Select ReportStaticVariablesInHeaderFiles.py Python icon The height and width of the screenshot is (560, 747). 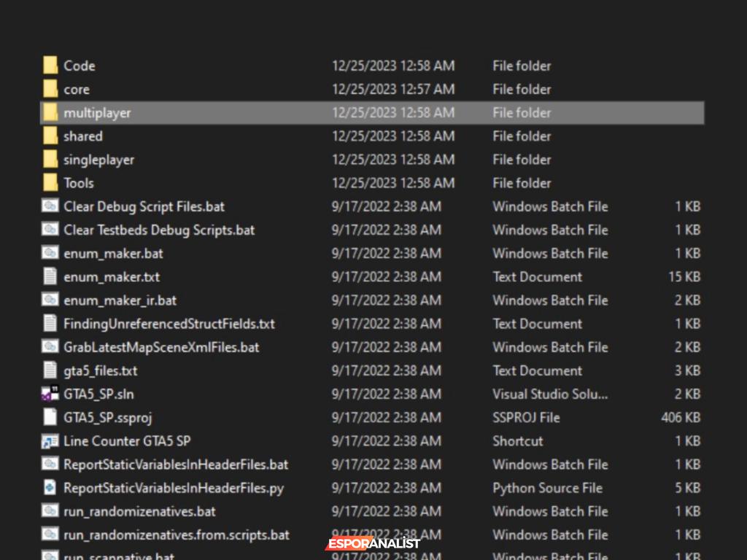50,488
